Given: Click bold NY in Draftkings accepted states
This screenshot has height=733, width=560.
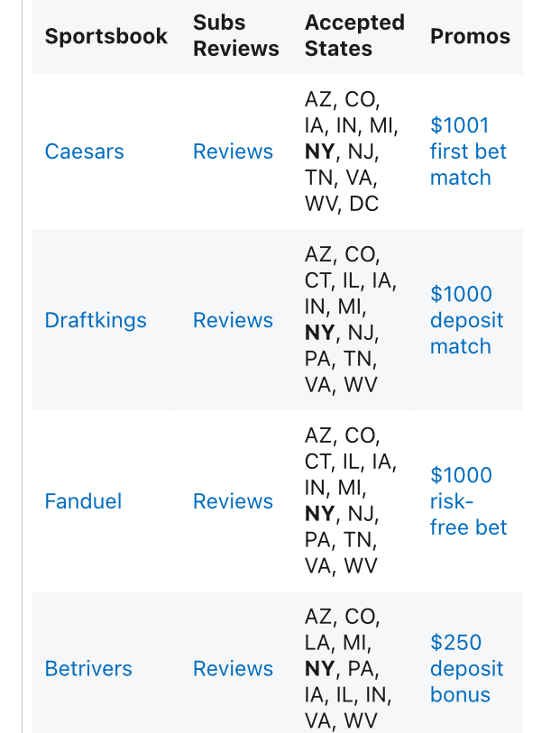Looking at the screenshot, I should 320,333.
